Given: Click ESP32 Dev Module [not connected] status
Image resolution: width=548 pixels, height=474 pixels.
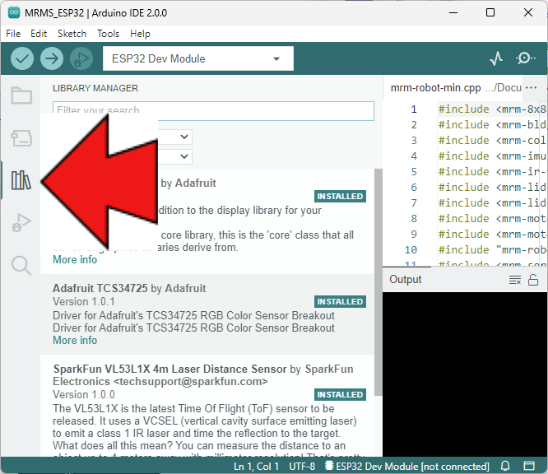Looking at the screenshot, I should coord(407,466).
